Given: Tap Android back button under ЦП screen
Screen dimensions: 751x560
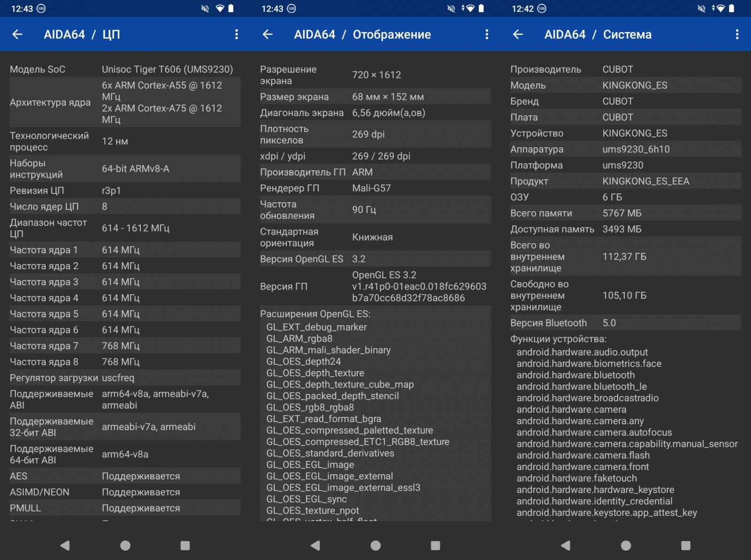Looking at the screenshot, I should pos(65,545).
